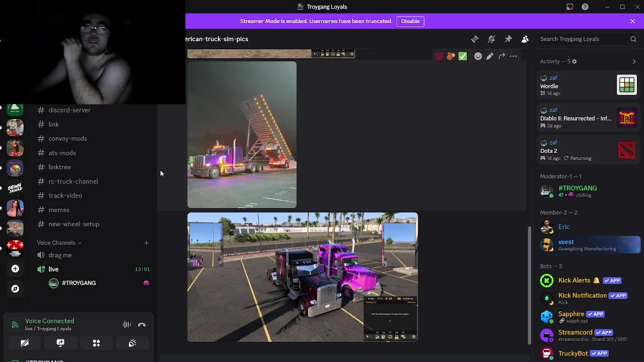Open the Kick Alerts bot

point(589,281)
